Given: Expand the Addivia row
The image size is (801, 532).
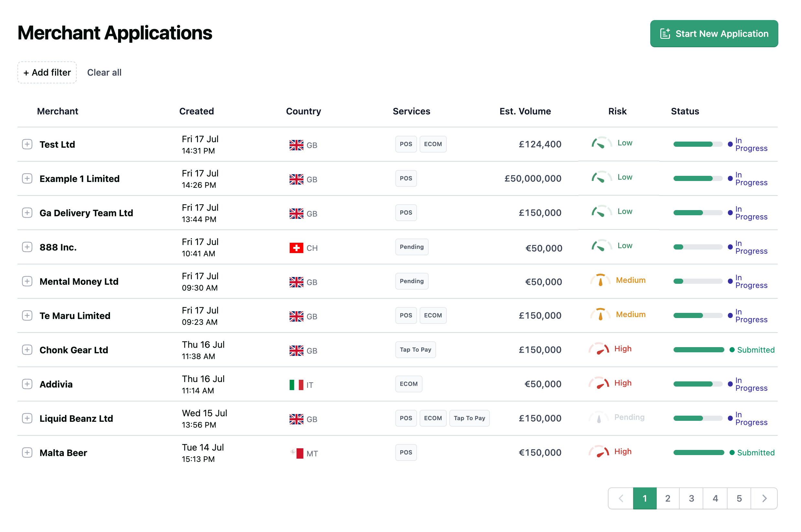Looking at the screenshot, I should click(x=27, y=384).
